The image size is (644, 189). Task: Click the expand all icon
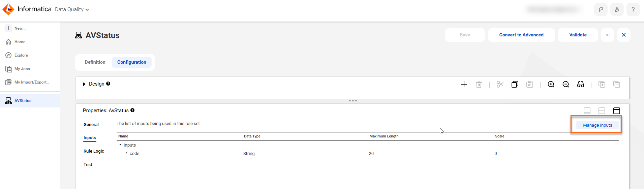click(602, 84)
